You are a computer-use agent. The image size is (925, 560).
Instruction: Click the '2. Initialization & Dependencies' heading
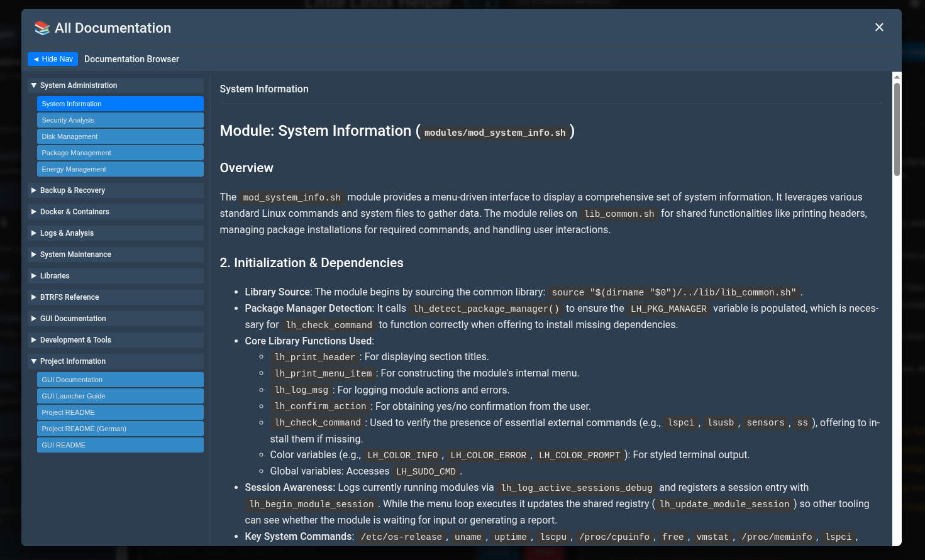311,263
